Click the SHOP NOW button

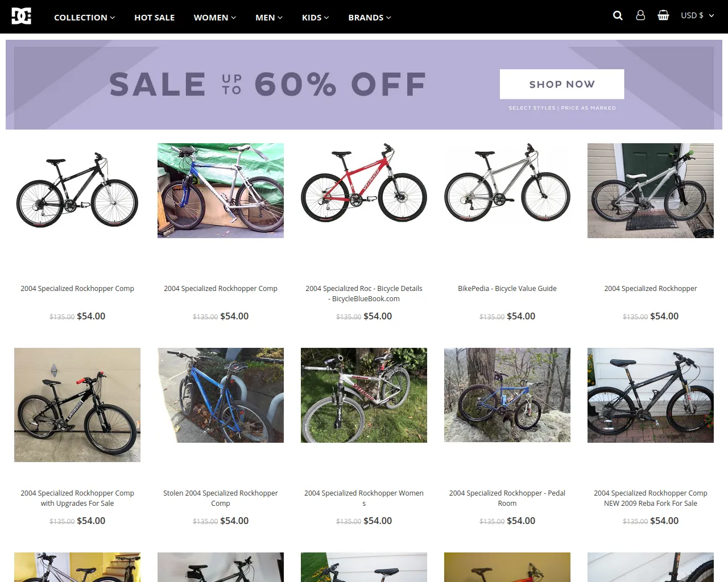pos(562,84)
